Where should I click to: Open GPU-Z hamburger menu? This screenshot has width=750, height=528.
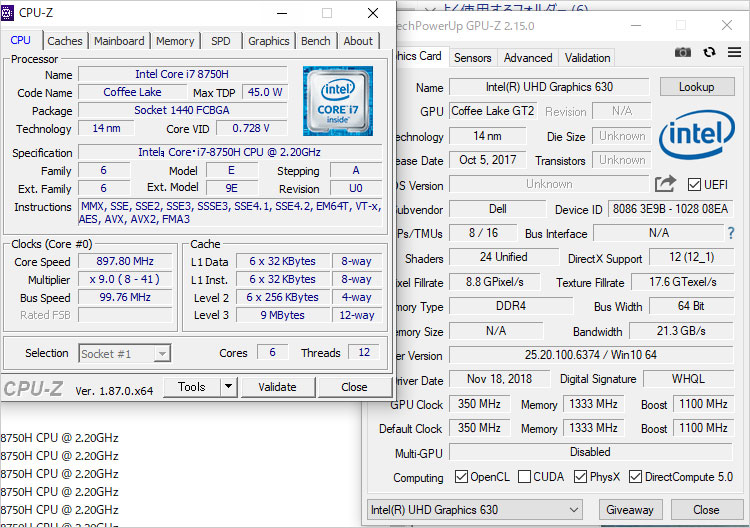[x=734, y=52]
